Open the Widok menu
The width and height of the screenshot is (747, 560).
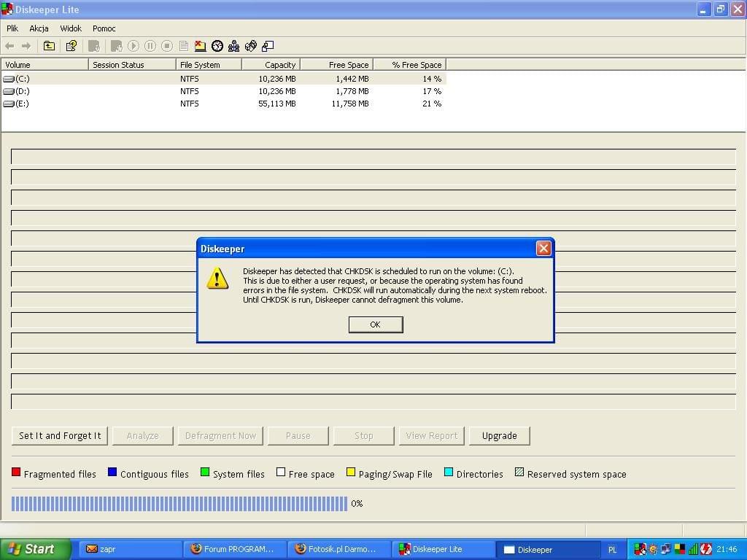(x=71, y=28)
